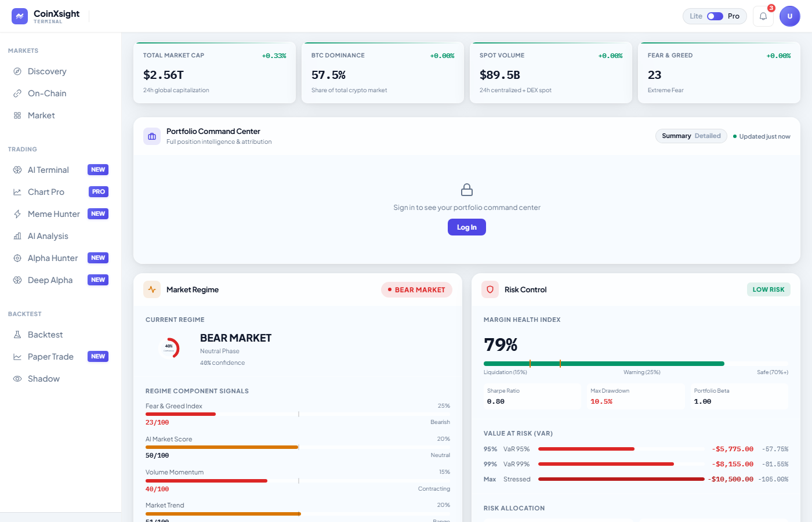This screenshot has width=812, height=522.
Task: Click the Meme Hunter lightning icon
Action: pos(17,214)
